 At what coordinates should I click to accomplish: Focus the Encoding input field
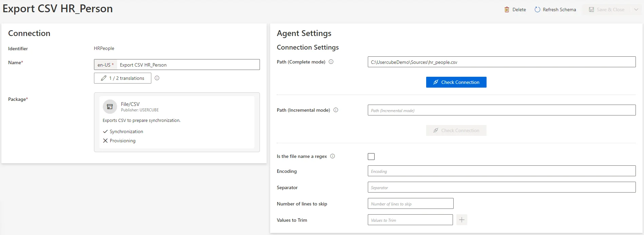[x=501, y=171]
